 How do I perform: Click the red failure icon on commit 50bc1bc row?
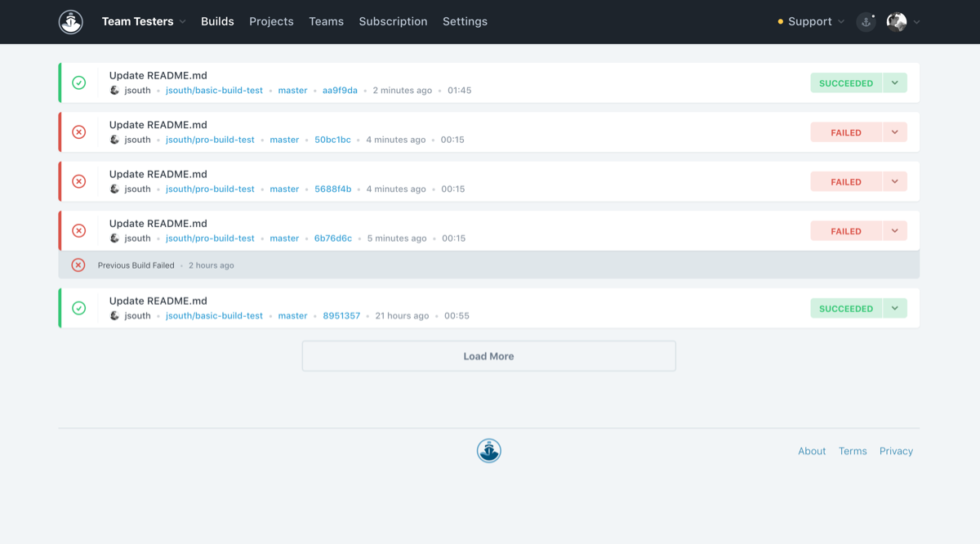tap(79, 132)
